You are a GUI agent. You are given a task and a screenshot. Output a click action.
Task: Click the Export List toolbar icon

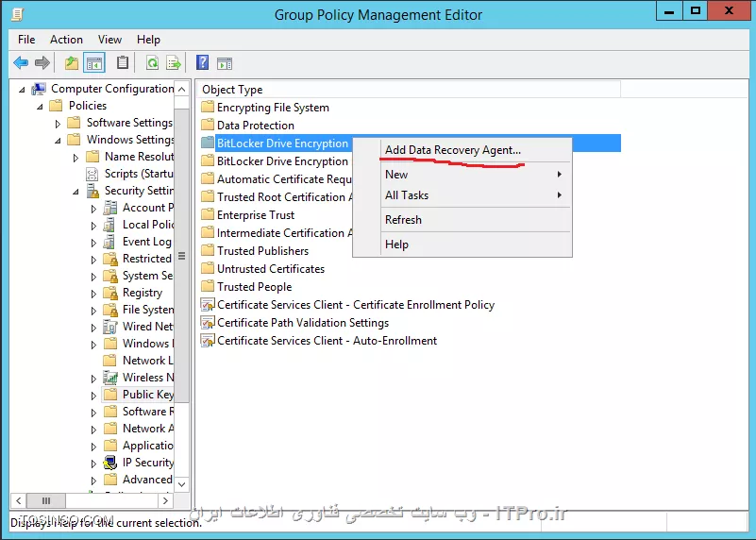coord(174,62)
